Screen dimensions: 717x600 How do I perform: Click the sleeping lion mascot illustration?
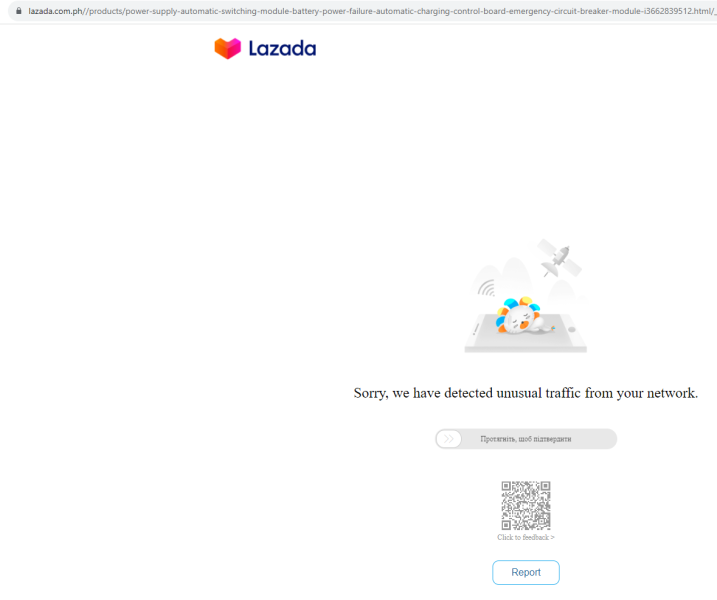521,316
